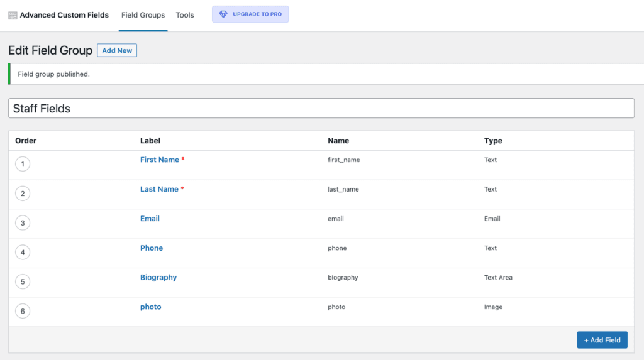Click the Advanced Custom Fields logo icon
The width and height of the screenshot is (644, 360).
coord(13,15)
